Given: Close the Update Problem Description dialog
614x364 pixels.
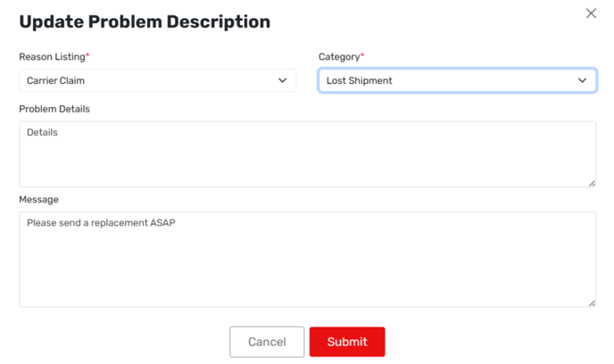Looking at the screenshot, I should coord(591,13).
